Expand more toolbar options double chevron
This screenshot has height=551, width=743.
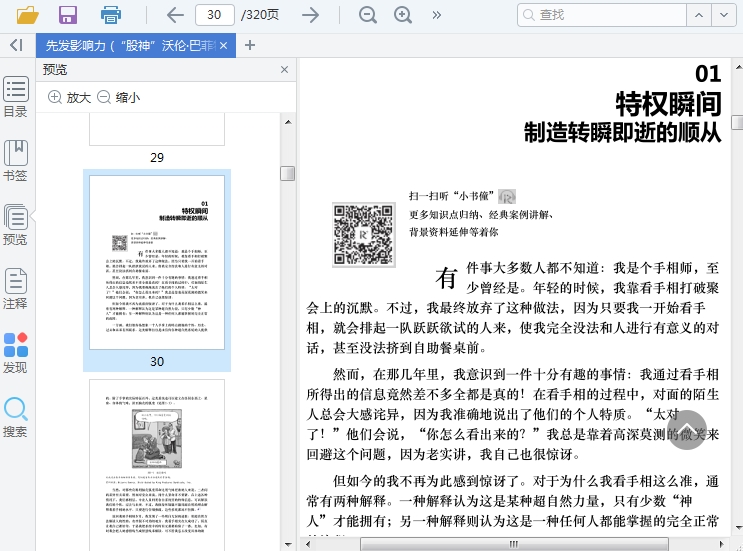tap(436, 15)
